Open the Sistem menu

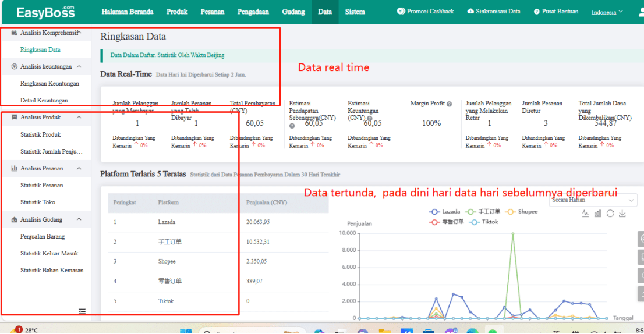[355, 12]
